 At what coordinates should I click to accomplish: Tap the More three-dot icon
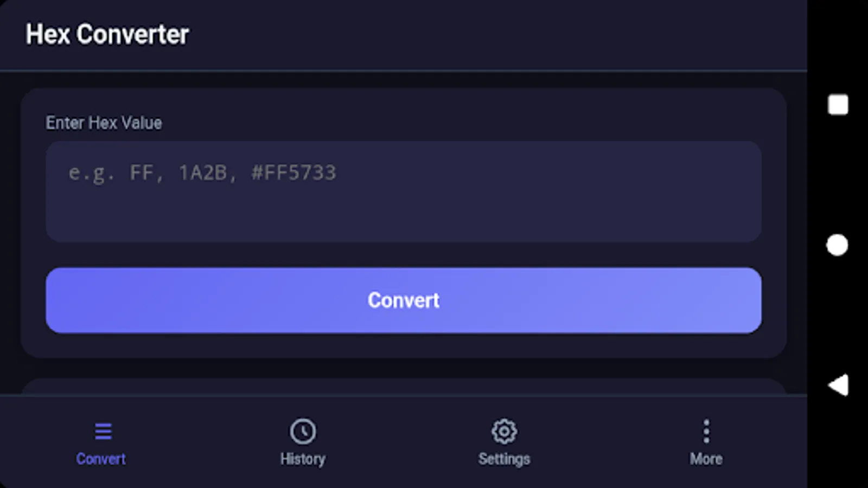706,430
